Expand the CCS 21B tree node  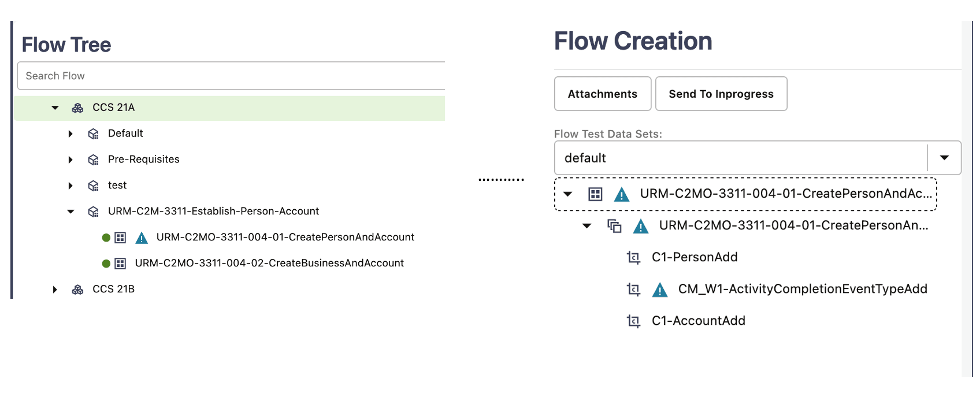tap(55, 290)
